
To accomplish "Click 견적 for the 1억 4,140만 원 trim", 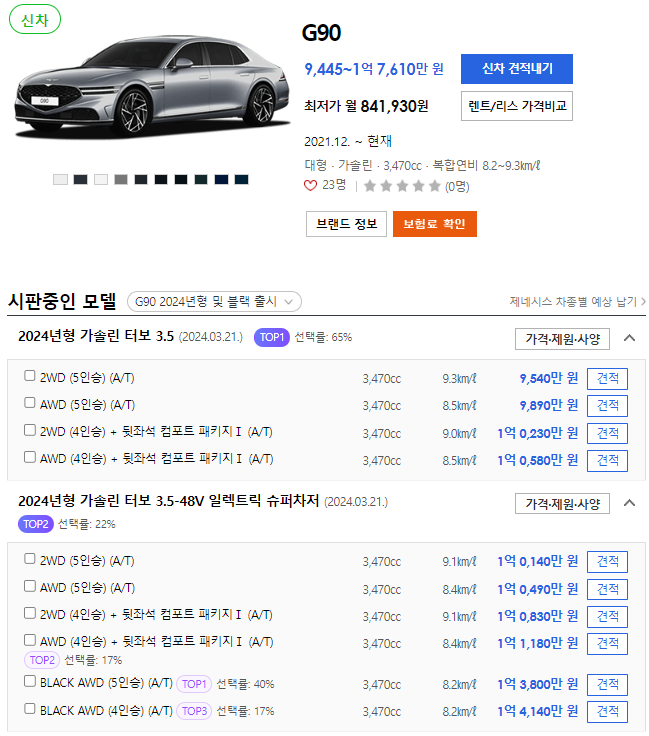I will [x=607, y=712].
